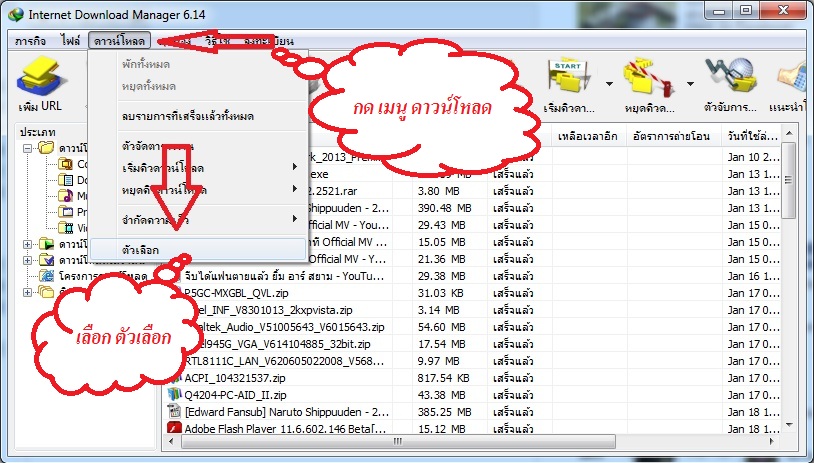Screen dimensions: 814x463
Task: Expand the หยุดคิวดาวน์โหลด submenu arrow
Action: tap(294, 188)
